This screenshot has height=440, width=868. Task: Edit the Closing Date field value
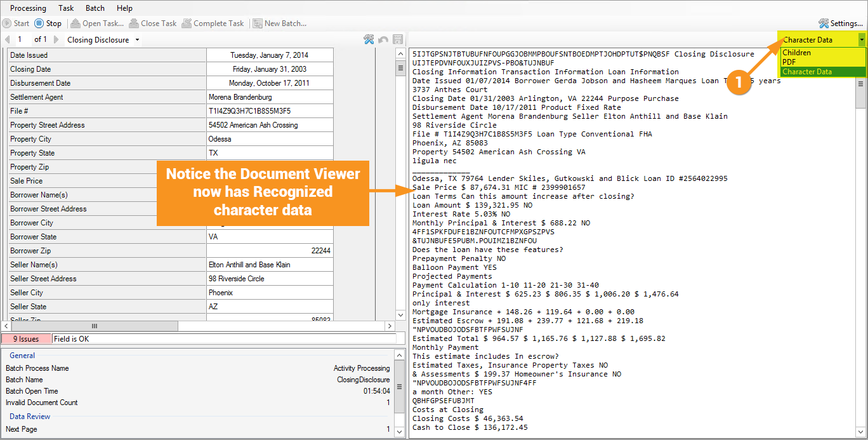pyautogui.click(x=270, y=69)
